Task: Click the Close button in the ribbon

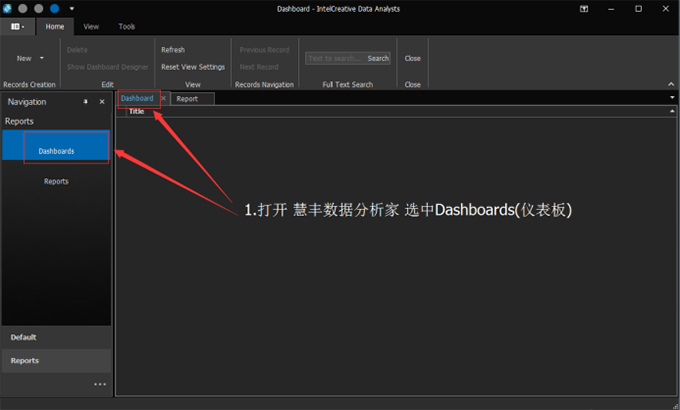Action: 412,58
